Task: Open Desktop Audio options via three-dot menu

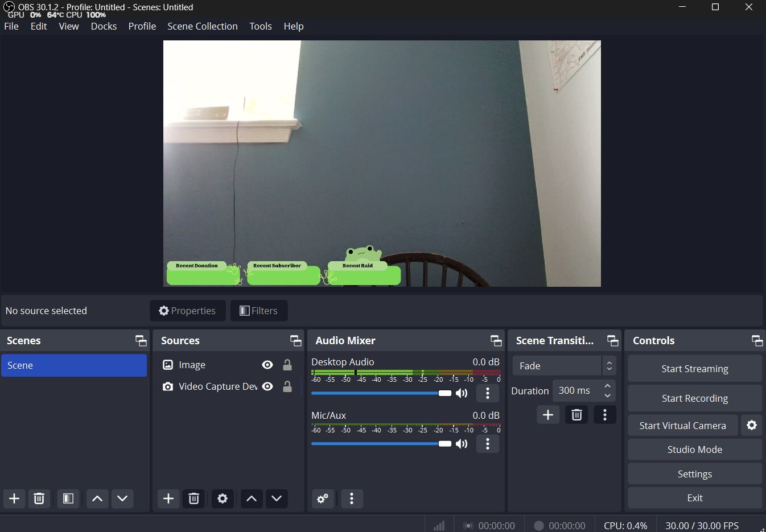Action: 488,393
